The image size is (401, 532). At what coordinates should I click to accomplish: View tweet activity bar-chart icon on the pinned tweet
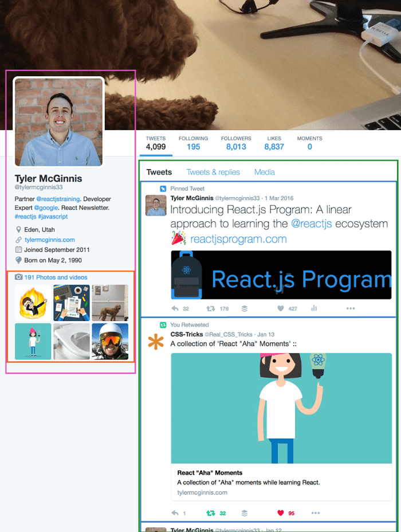314,308
